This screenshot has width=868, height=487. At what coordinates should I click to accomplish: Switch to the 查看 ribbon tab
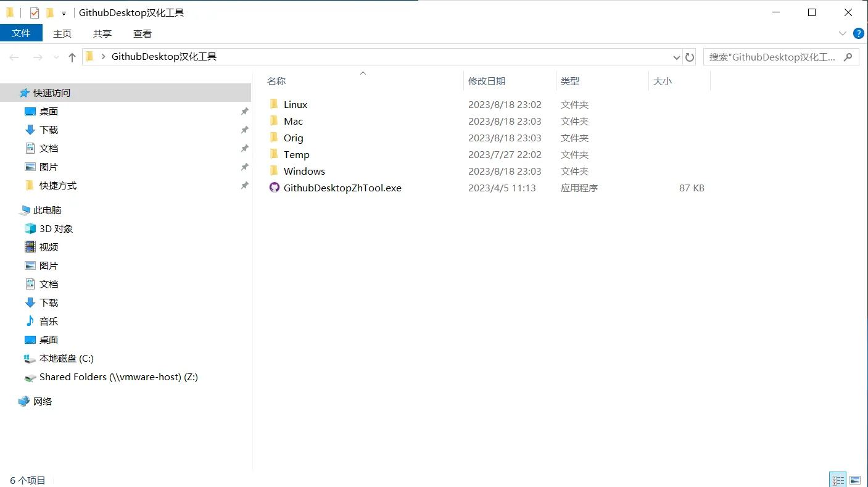click(x=143, y=33)
